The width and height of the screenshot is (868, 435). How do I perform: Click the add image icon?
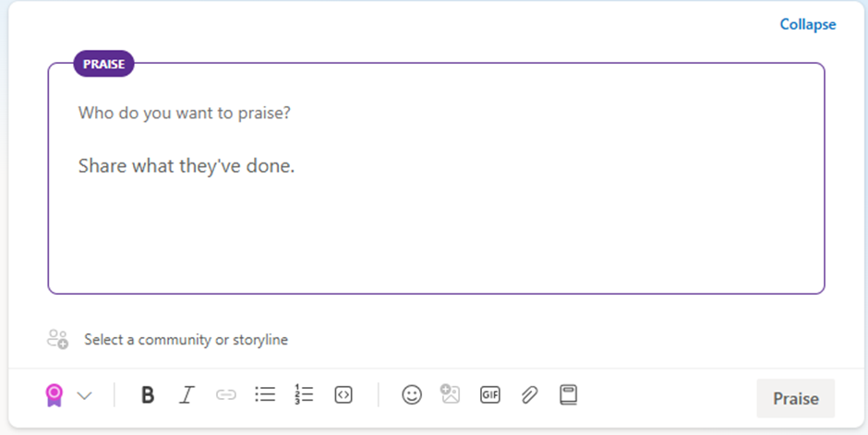(x=450, y=394)
